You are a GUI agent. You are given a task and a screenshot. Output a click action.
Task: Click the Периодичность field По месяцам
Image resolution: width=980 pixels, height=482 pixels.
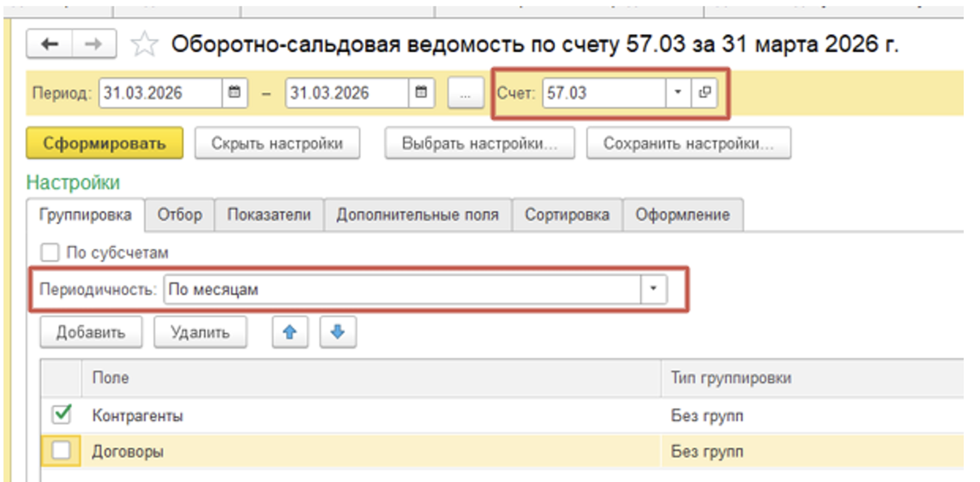(x=402, y=289)
